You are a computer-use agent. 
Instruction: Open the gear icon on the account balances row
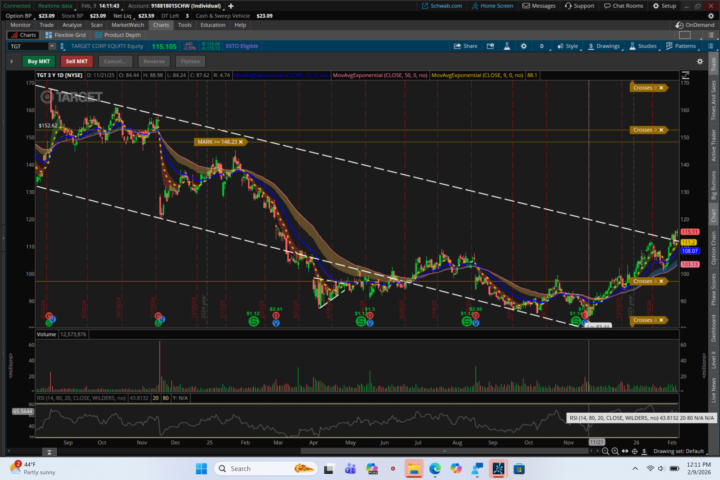click(x=711, y=16)
